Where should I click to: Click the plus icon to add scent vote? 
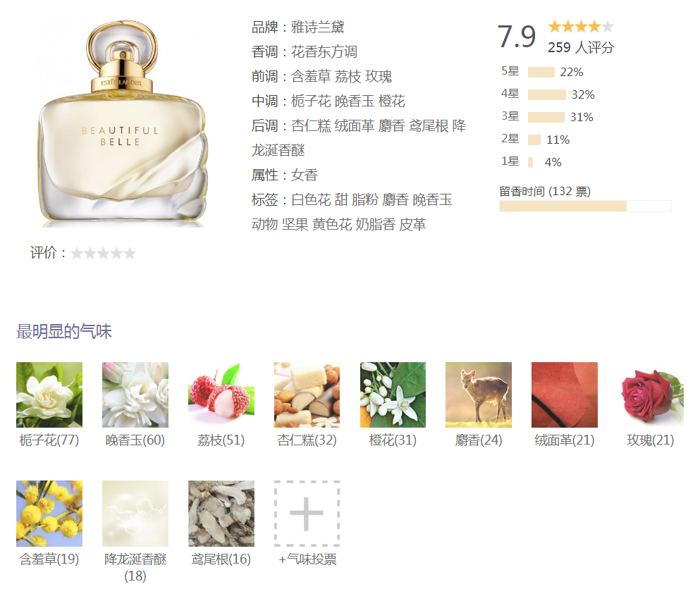(307, 513)
